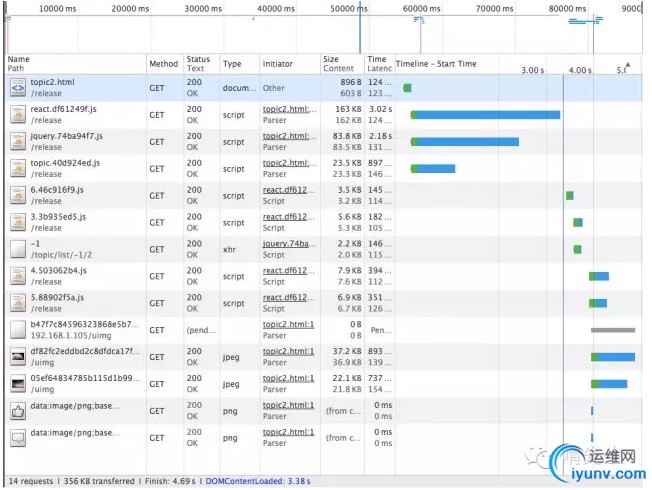
Task: Click the 14 requests status bar entry
Action: pos(31,481)
